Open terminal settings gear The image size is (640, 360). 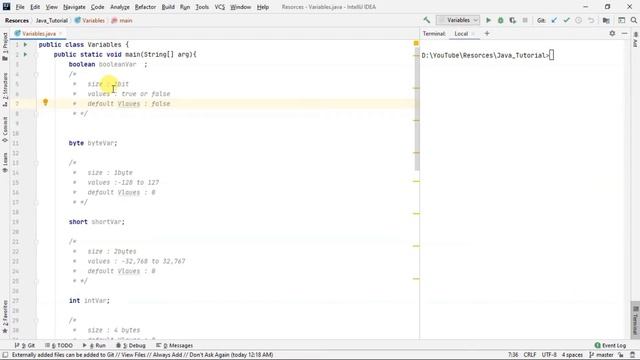tap(612, 33)
